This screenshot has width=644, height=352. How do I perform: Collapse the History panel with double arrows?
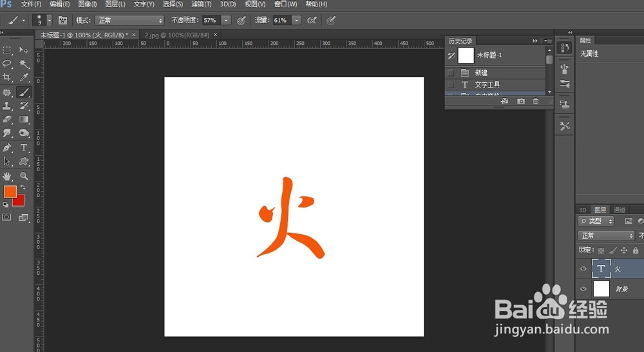click(535, 41)
